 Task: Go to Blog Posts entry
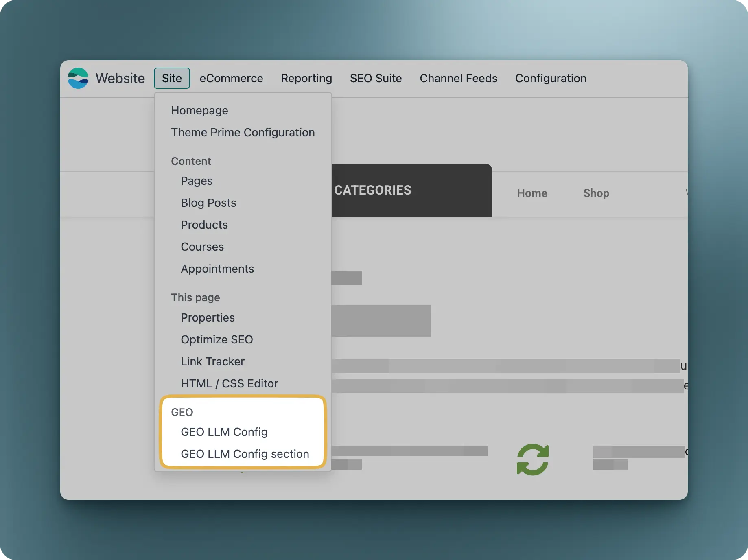[208, 203]
